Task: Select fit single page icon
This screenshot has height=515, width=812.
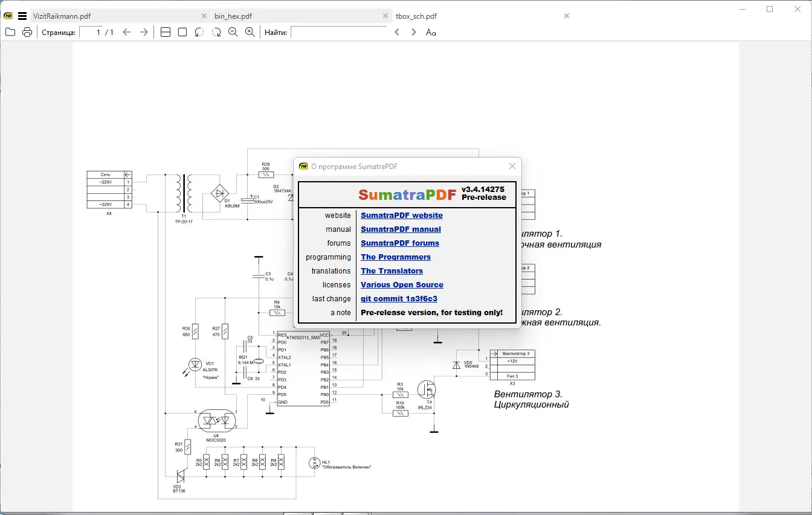Action: click(182, 32)
